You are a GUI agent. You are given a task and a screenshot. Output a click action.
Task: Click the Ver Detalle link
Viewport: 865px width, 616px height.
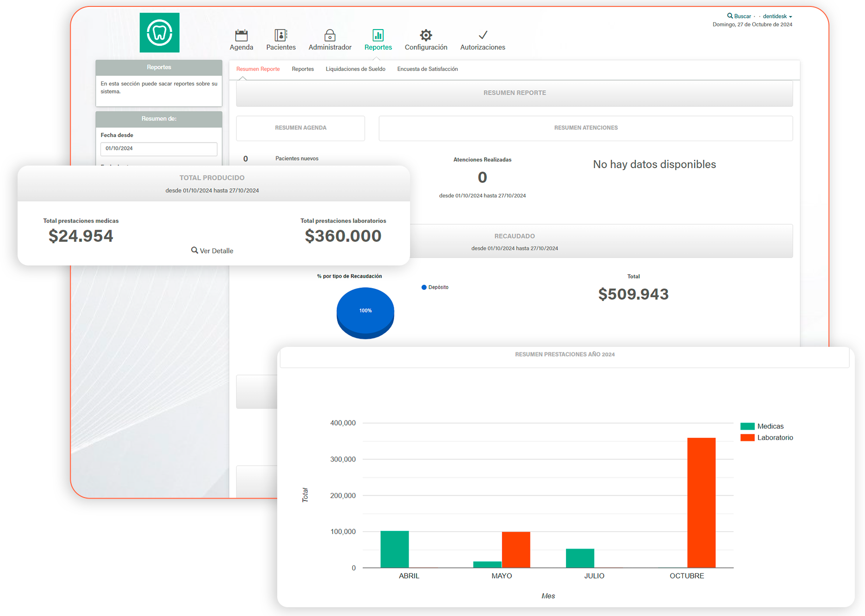212,251
